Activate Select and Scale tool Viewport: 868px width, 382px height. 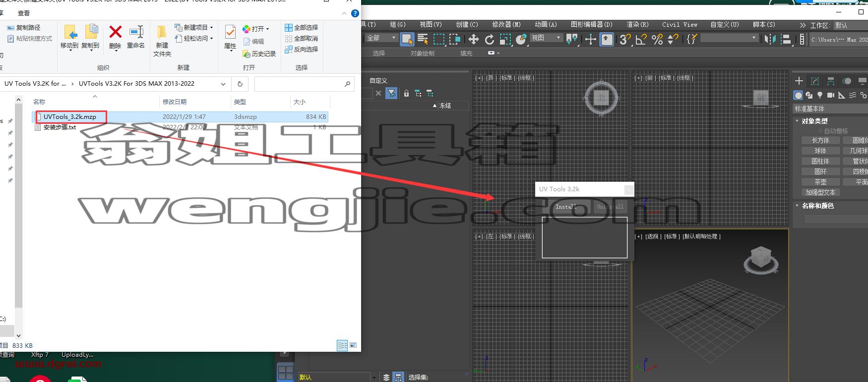505,39
